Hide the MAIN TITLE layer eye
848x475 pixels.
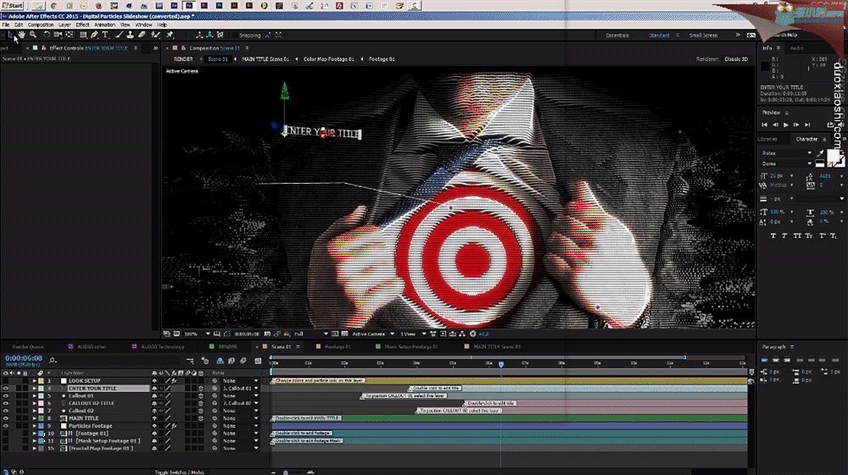5,418
